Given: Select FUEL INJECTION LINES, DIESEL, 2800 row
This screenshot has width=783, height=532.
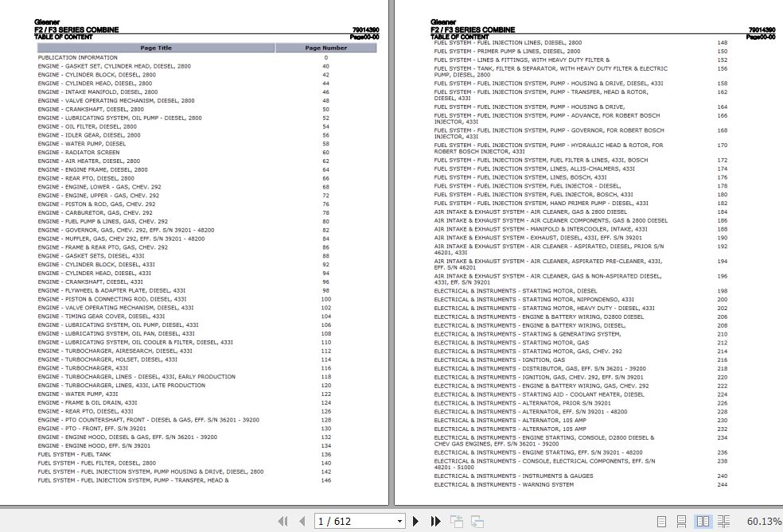Looking at the screenshot, I should [508, 43].
